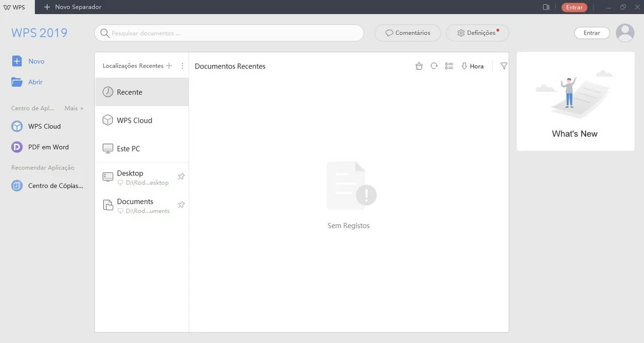Add a recent location with plus icon

pos(169,66)
